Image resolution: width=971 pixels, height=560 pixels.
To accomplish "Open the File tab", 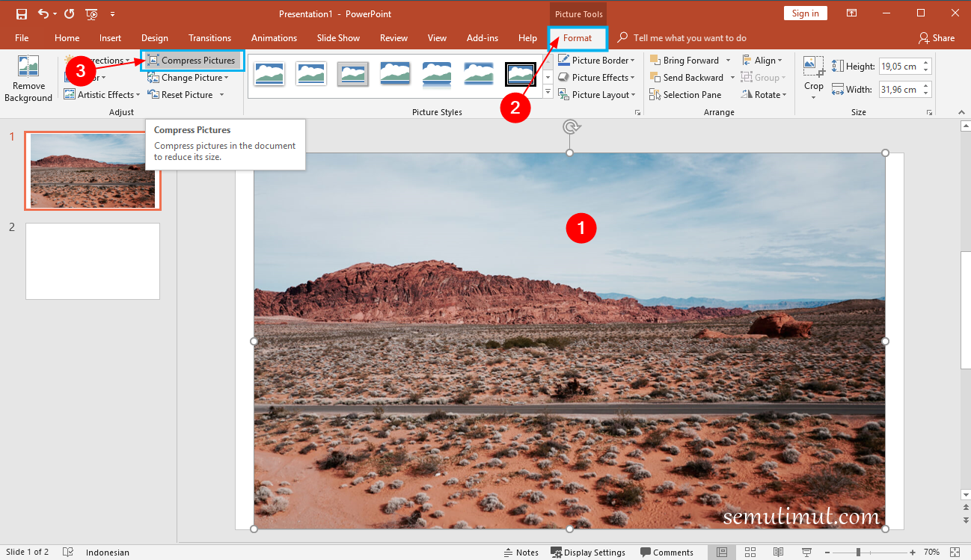I will pyautogui.click(x=22, y=38).
